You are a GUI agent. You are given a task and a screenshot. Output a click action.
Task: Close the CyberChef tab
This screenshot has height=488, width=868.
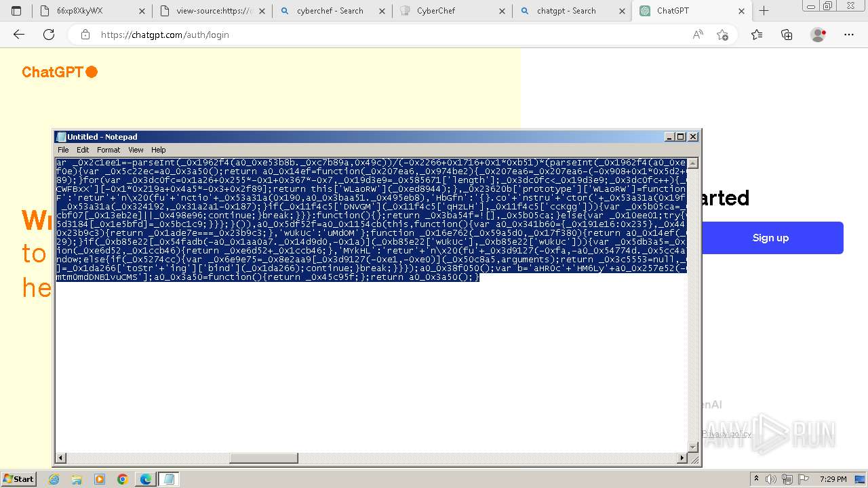tap(502, 11)
